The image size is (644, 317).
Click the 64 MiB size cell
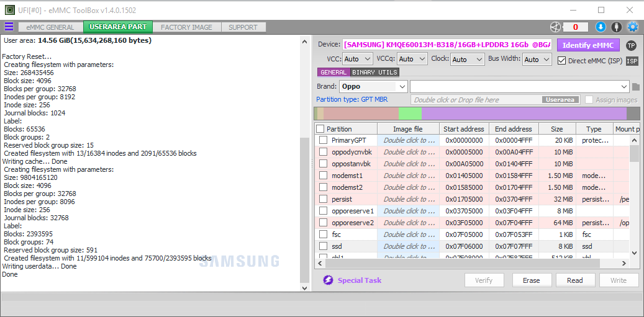point(557,223)
